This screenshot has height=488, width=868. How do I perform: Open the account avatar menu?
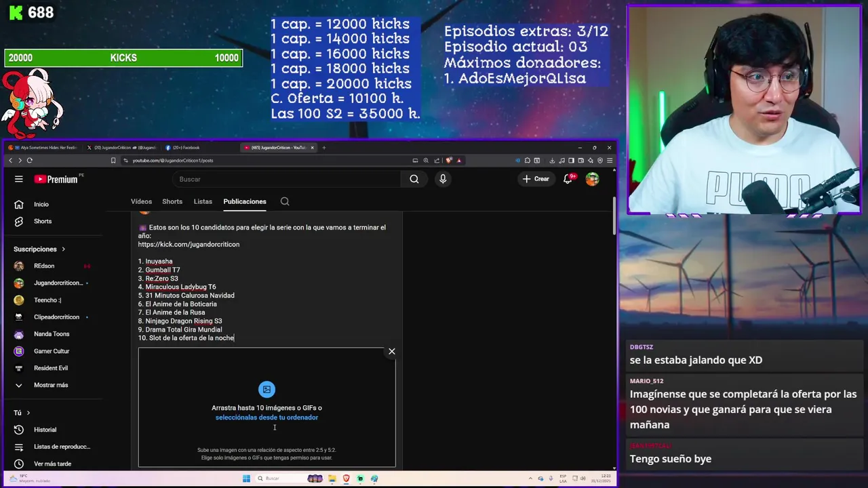592,179
